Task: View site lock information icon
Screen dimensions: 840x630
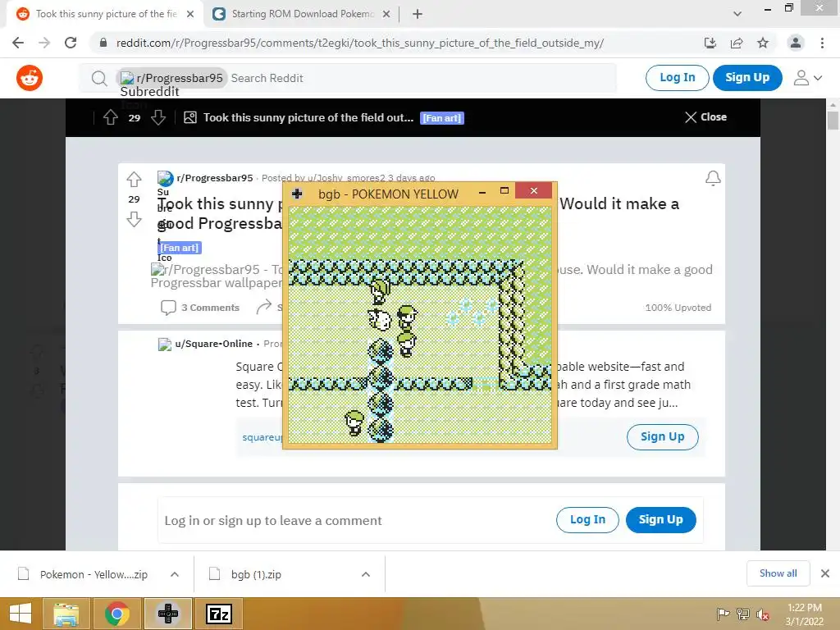Action: pyautogui.click(x=103, y=43)
